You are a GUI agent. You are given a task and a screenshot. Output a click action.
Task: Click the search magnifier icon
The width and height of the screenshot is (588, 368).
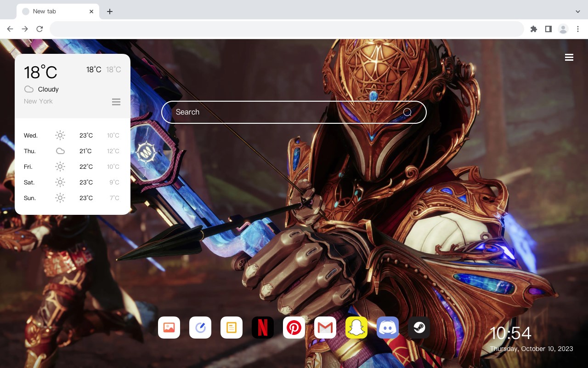[407, 112]
